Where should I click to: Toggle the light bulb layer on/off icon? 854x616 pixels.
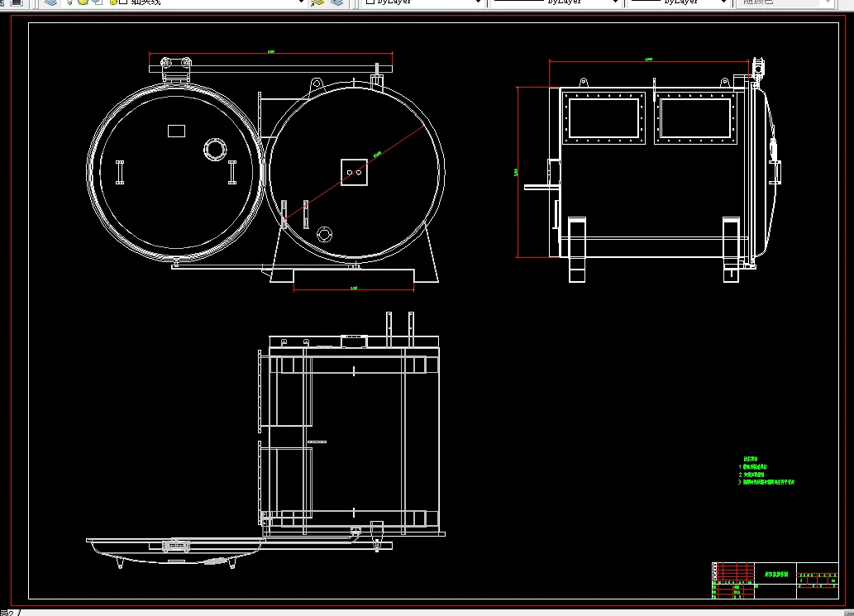click(x=69, y=2)
